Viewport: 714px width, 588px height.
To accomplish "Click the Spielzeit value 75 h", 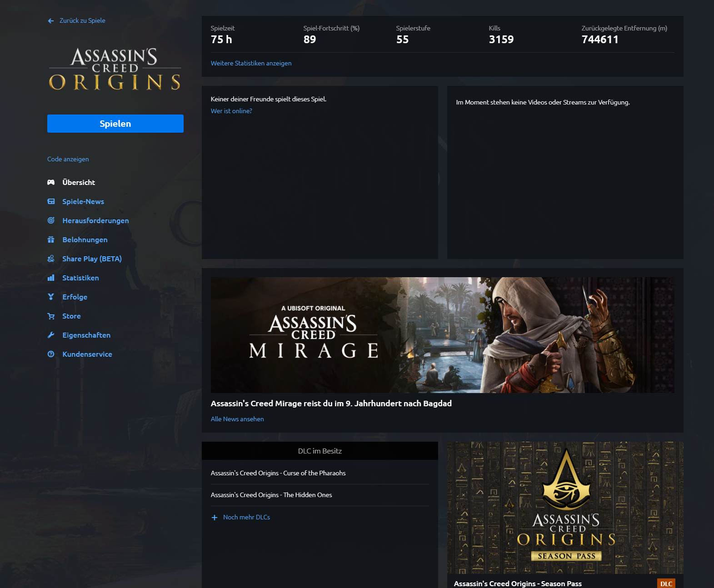I will [221, 40].
